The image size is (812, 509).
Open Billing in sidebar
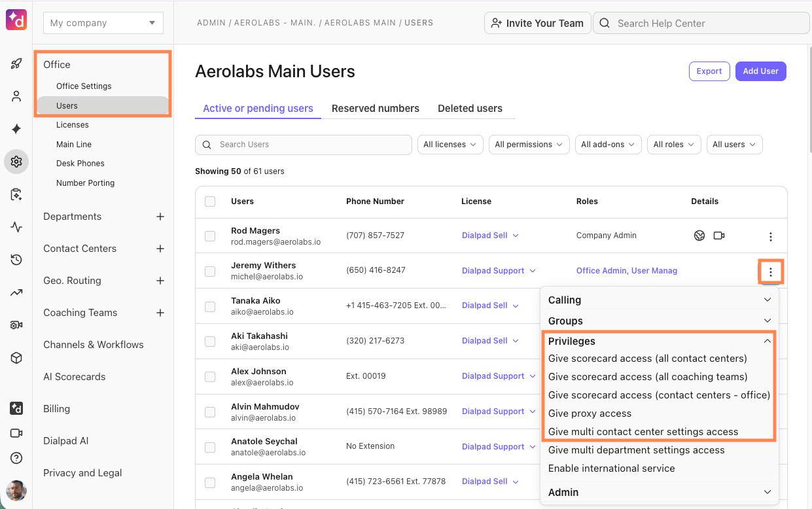point(56,409)
